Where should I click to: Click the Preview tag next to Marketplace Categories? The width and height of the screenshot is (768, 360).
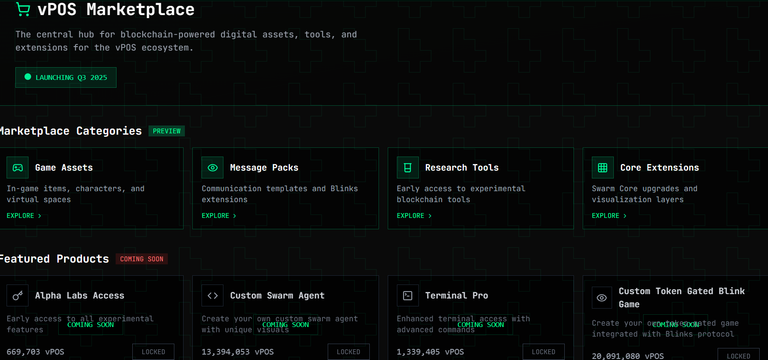(x=167, y=131)
